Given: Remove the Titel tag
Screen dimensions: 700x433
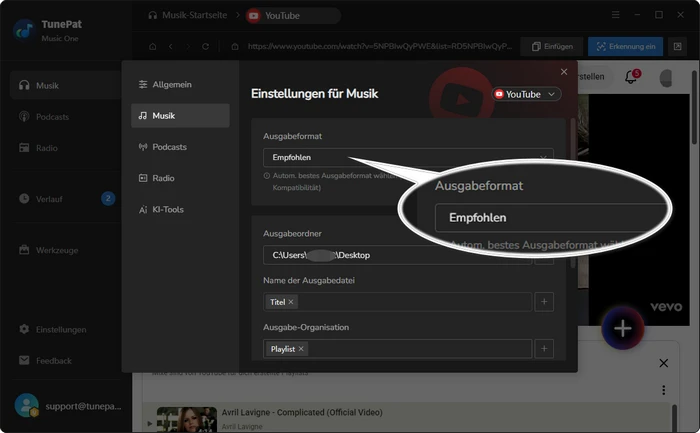Looking at the screenshot, I should [x=291, y=302].
